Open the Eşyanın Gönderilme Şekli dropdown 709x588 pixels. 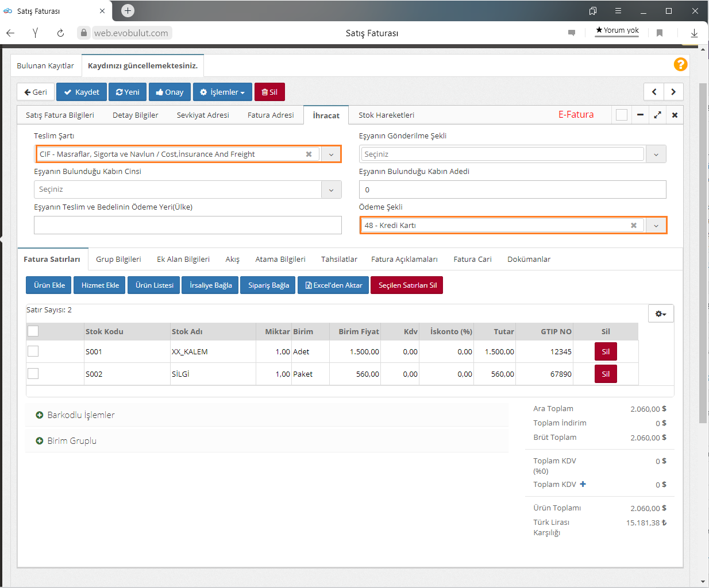coord(656,154)
